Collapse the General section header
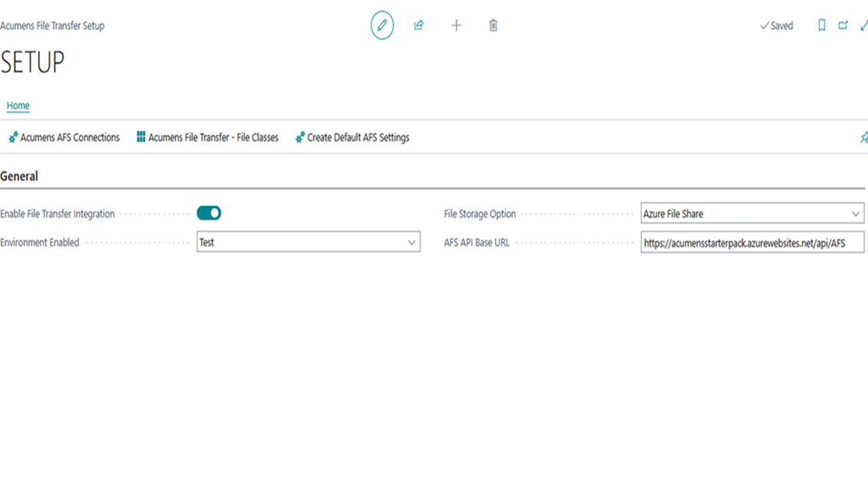 tap(19, 176)
